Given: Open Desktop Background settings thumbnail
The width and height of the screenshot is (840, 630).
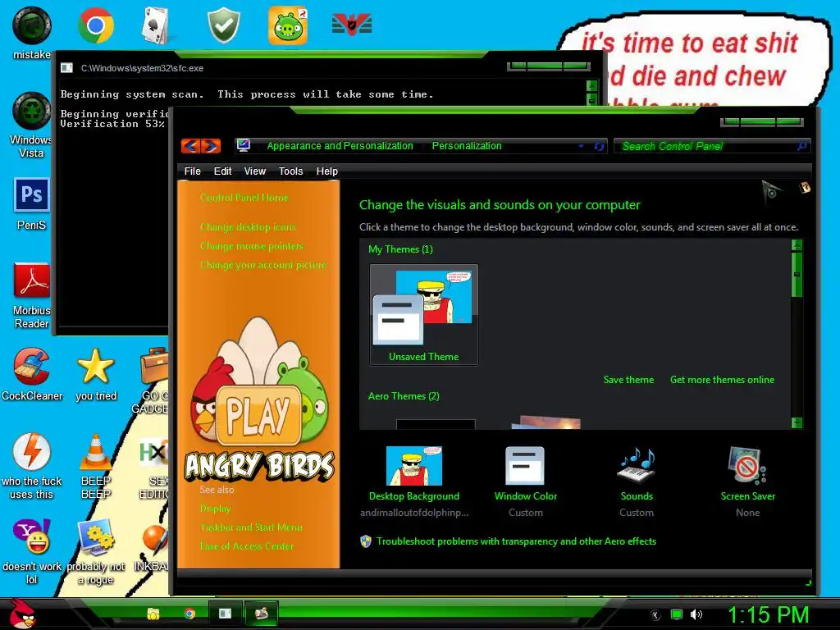Looking at the screenshot, I should pyautogui.click(x=414, y=466).
